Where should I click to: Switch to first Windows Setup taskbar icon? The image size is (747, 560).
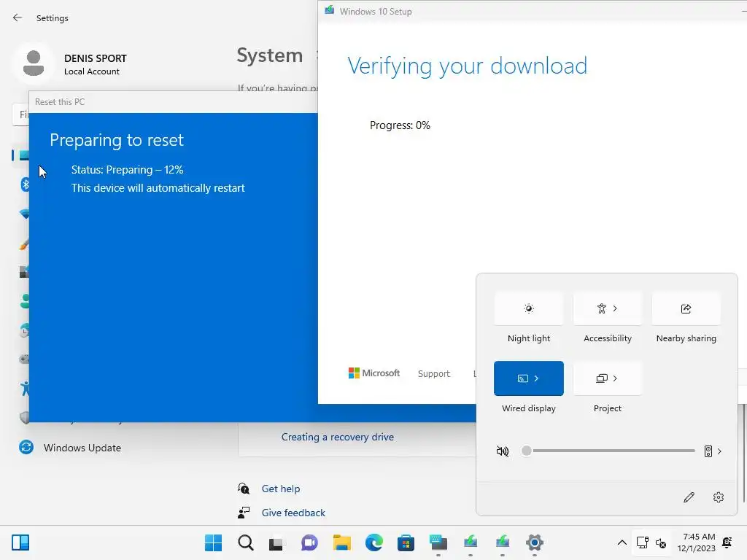471,542
